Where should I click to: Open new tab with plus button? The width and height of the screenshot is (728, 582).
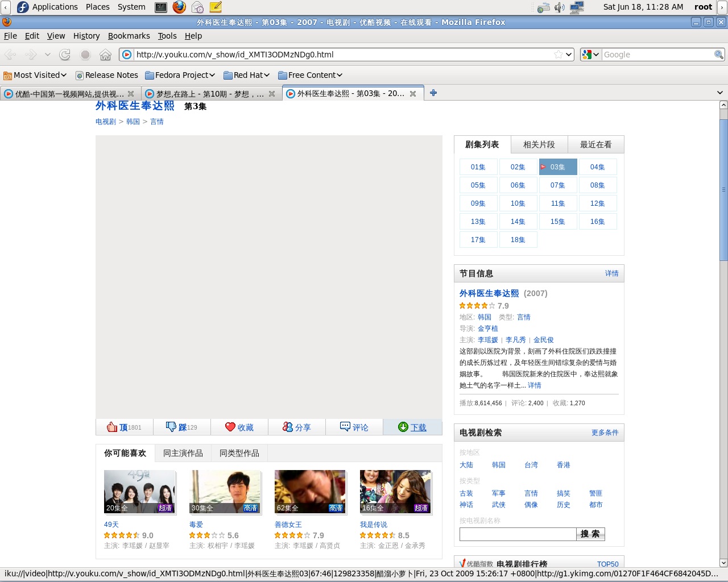tap(433, 93)
